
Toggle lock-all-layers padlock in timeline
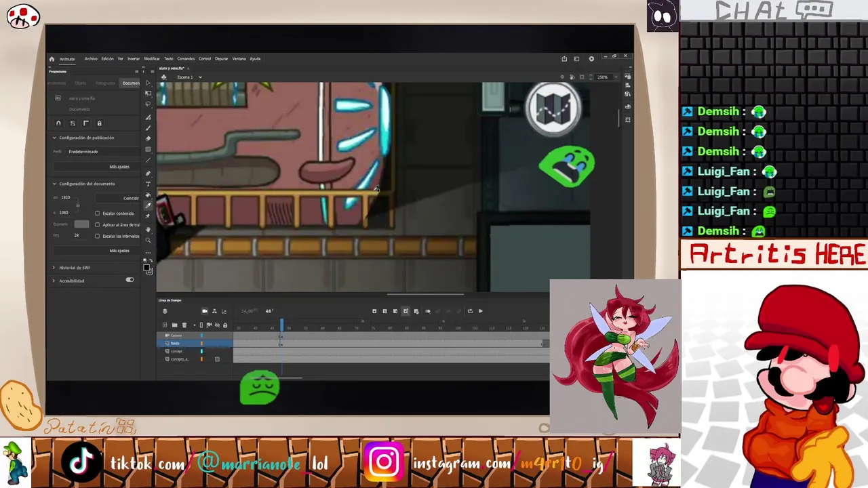(225, 325)
